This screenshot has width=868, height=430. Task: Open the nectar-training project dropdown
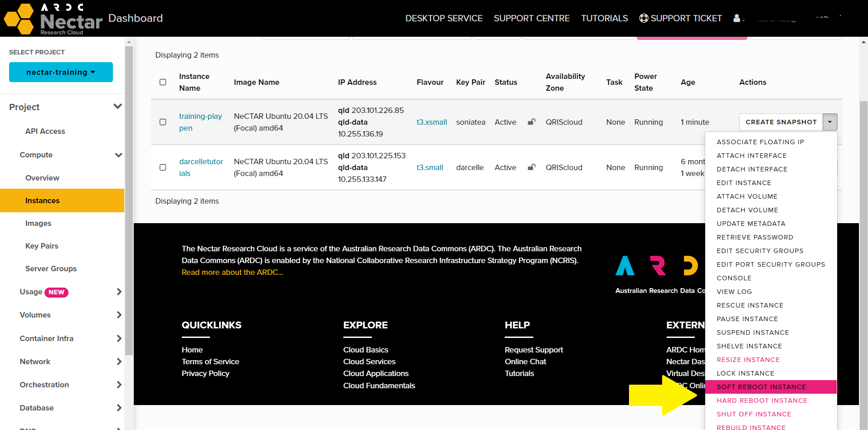coord(61,72)
